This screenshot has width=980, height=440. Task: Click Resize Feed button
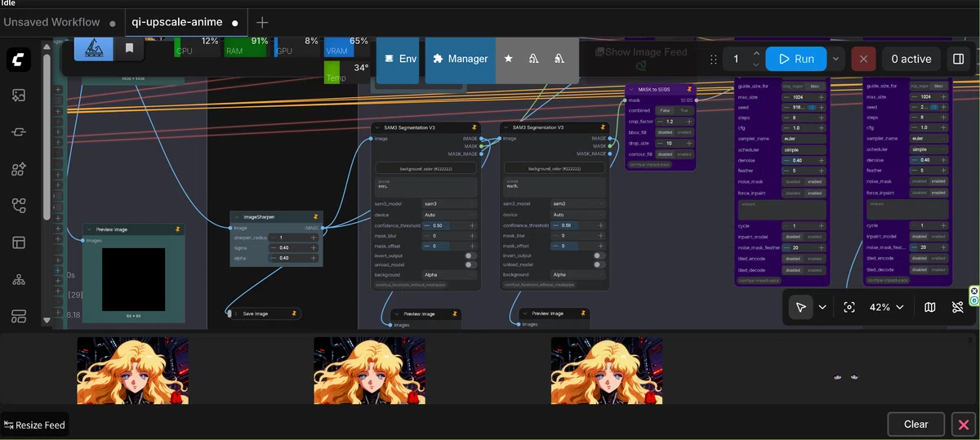34,424
